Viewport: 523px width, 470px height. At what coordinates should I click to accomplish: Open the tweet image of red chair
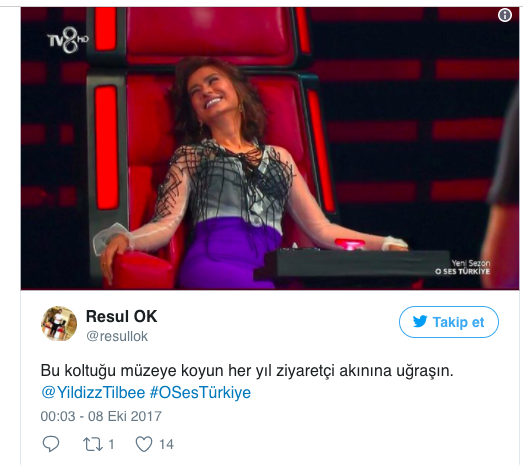(x=270, y=148)
